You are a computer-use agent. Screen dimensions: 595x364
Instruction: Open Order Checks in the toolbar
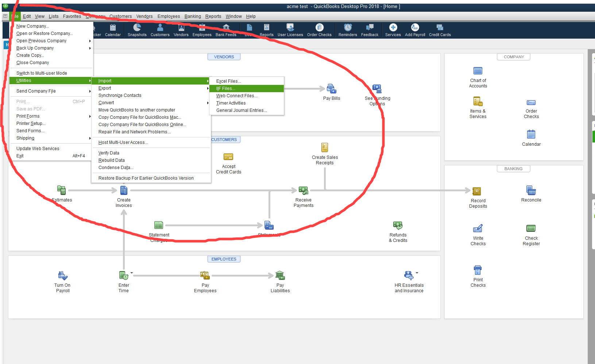pyautogui.click(x=319, y=30)
